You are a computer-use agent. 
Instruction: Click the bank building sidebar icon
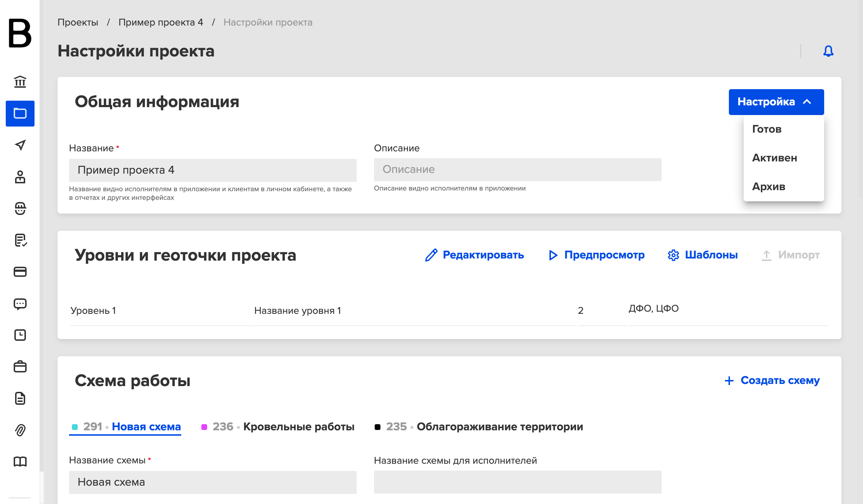click(x=20, y=82)
